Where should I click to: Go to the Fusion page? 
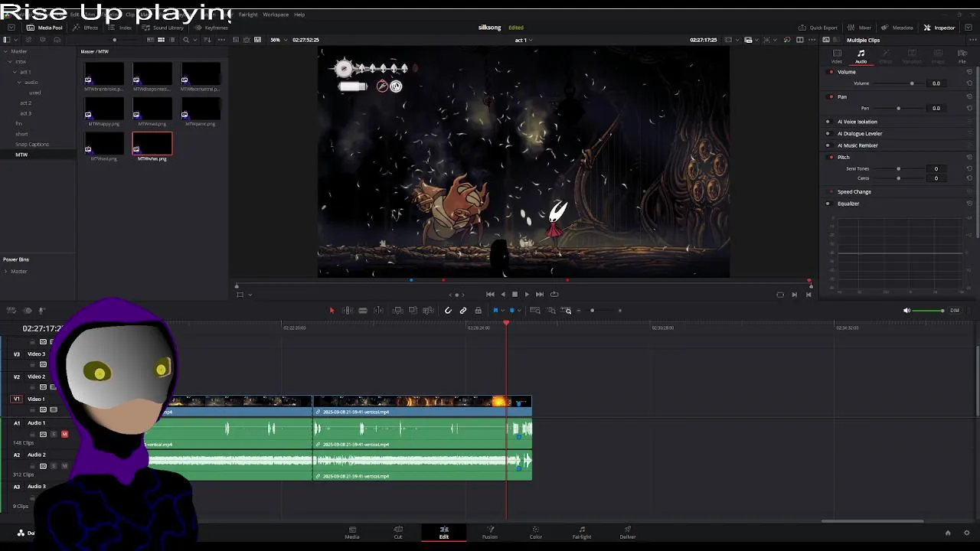[490, 532]
